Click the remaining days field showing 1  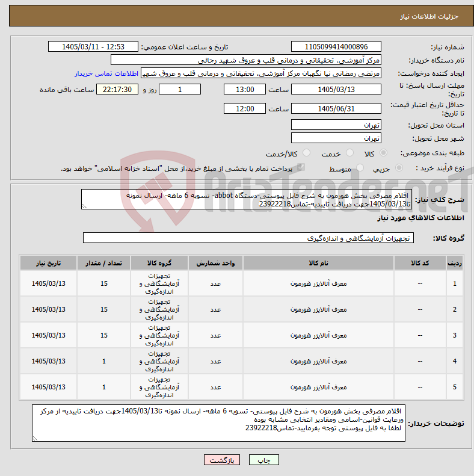point(180,89)
